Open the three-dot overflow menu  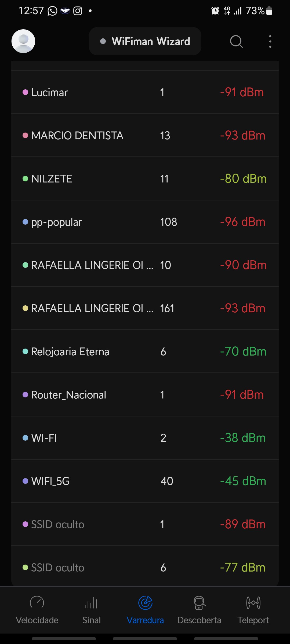point(270,42)
